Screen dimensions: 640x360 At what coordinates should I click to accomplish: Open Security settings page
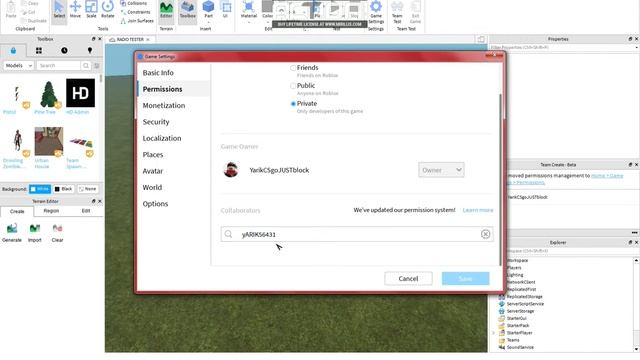point(156,122)
